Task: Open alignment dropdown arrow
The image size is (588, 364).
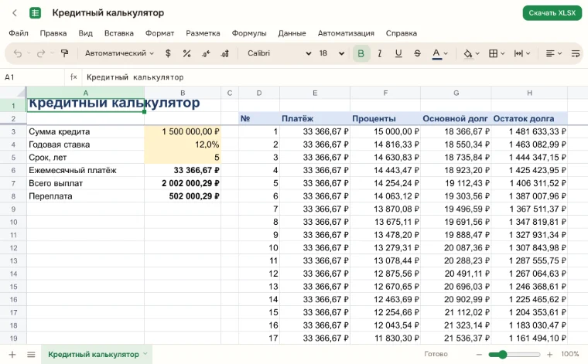Action: pos(559,53)
